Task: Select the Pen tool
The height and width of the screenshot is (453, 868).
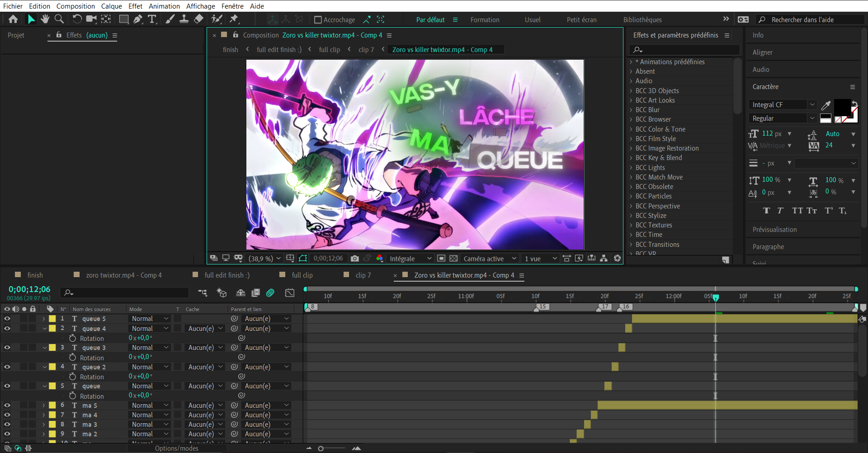Action: pyautogui.click(x=138, y=19)
